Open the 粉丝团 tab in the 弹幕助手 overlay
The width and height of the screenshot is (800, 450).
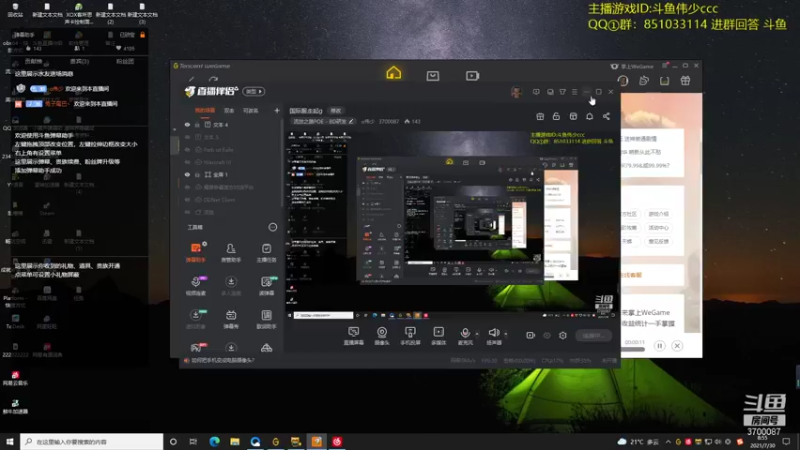126,61
